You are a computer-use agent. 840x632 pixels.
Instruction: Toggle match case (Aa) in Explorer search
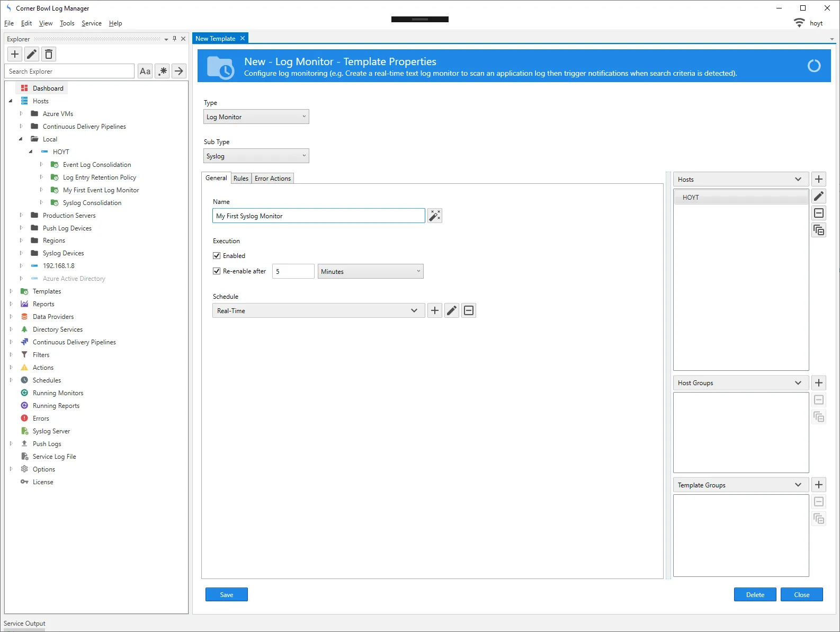(x=145, y=71)
